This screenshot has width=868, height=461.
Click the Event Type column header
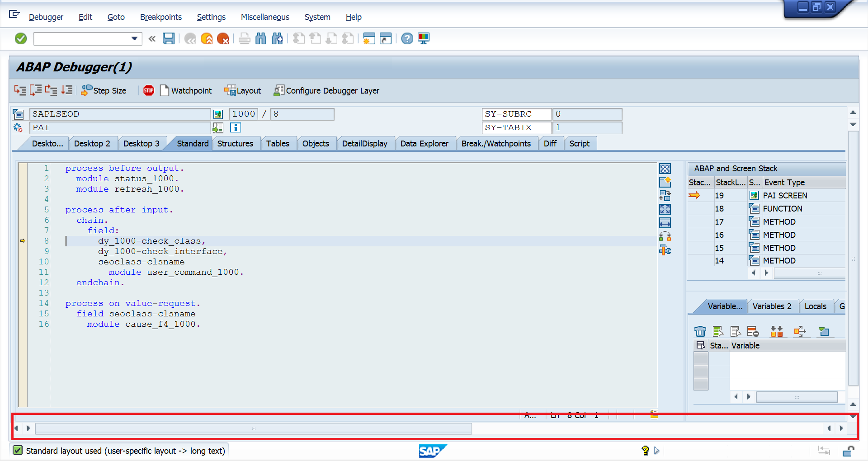[x=804, y=182]
